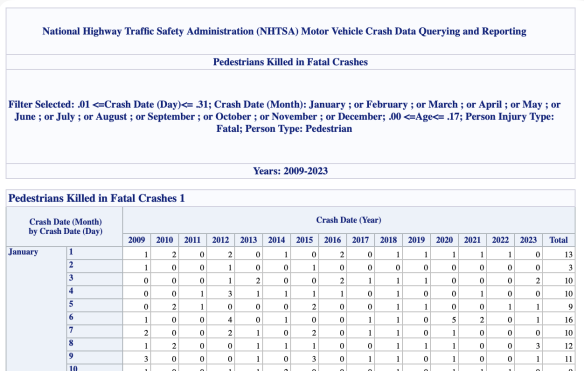Click the Total value 13 for January 1

pyautogui.click(x=568, y=254)
